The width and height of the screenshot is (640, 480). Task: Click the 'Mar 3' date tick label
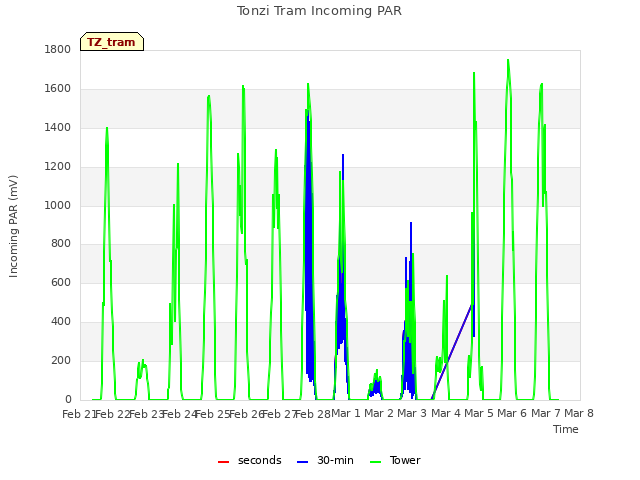[x=412, y=413]
